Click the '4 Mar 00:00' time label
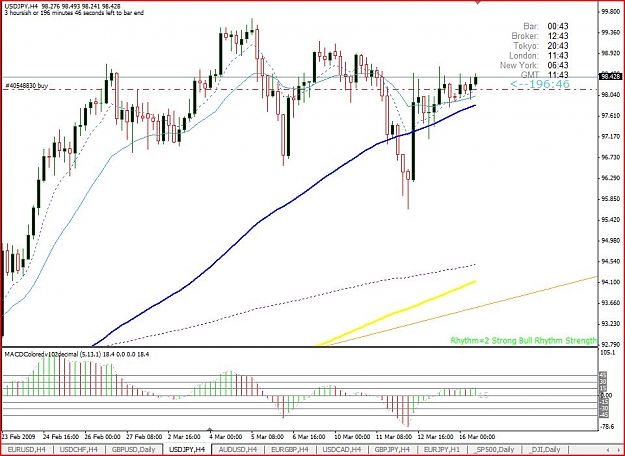Image resolution: width=625 pixels, height=456 pixels. tap(226, 436)
